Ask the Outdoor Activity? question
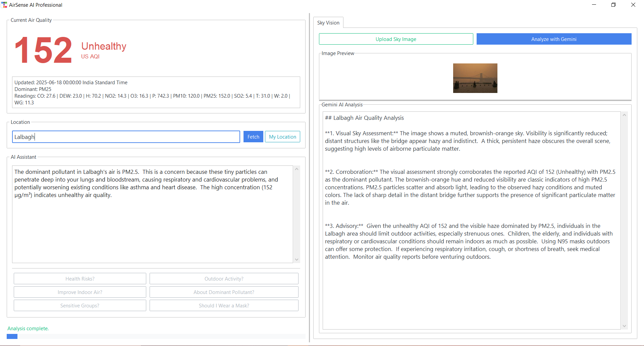The image size is (644, 346). click(224, 279)
